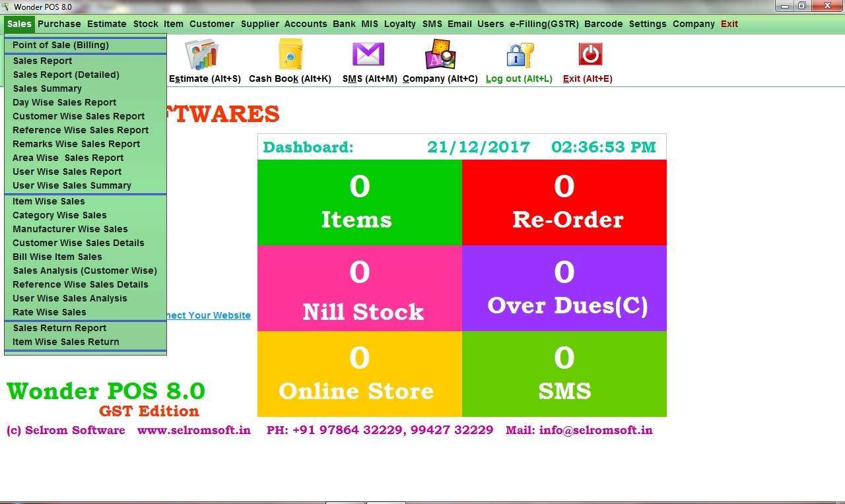Open the Purchase menu

coord(59,24)
